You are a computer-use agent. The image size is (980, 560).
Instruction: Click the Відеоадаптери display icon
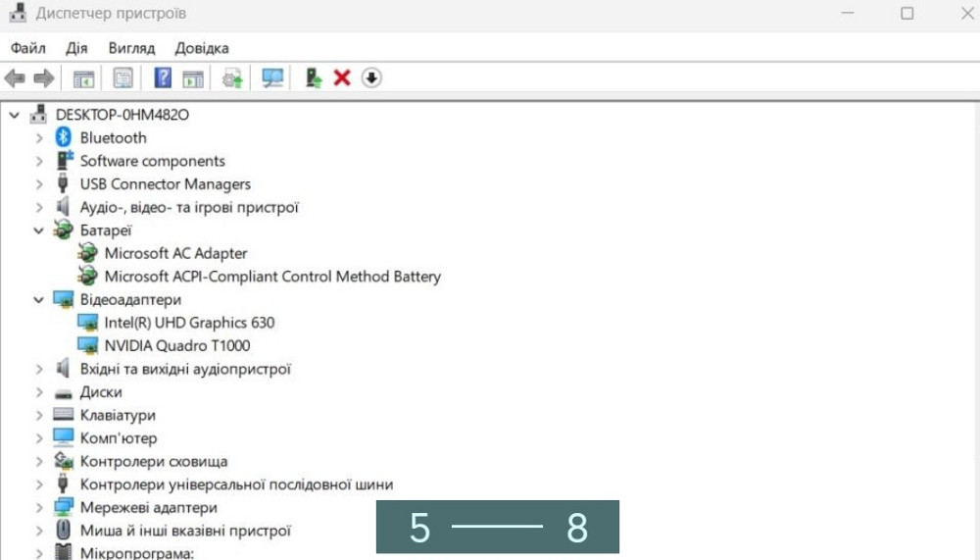tap(63, 299)
